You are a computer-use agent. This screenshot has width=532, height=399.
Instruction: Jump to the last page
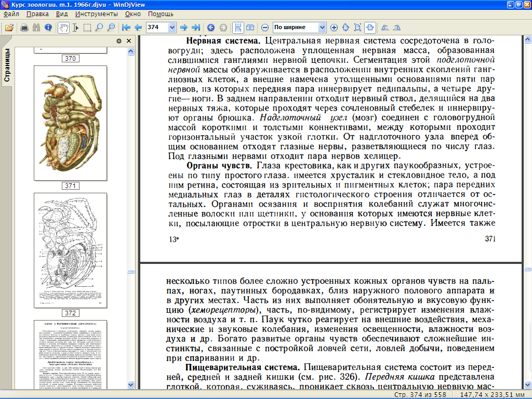pyautogui.click(x=196, y=28)
